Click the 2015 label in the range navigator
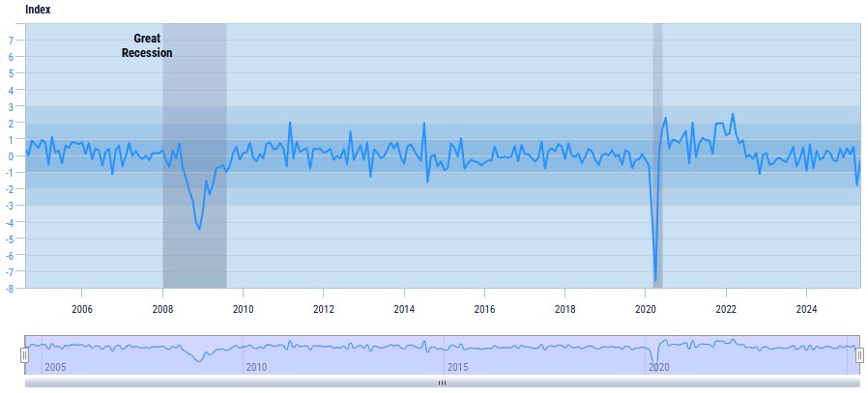 click(x=457, y=368)
